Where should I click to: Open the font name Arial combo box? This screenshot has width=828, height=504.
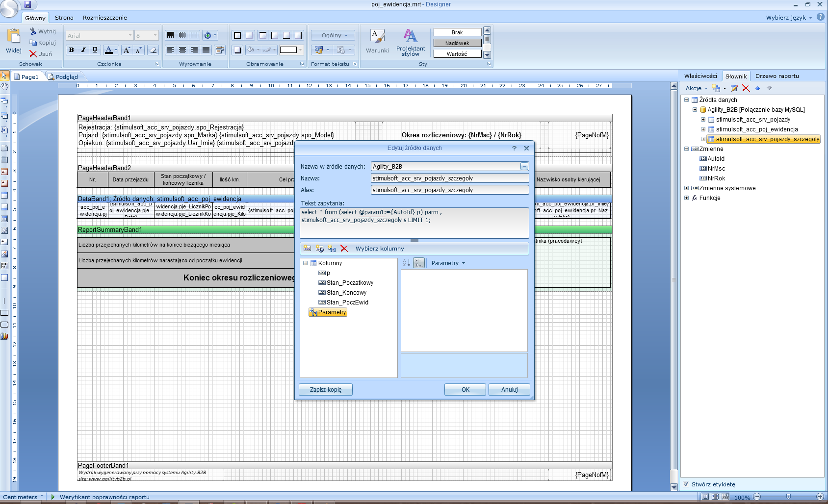click(x=100, y=35)
